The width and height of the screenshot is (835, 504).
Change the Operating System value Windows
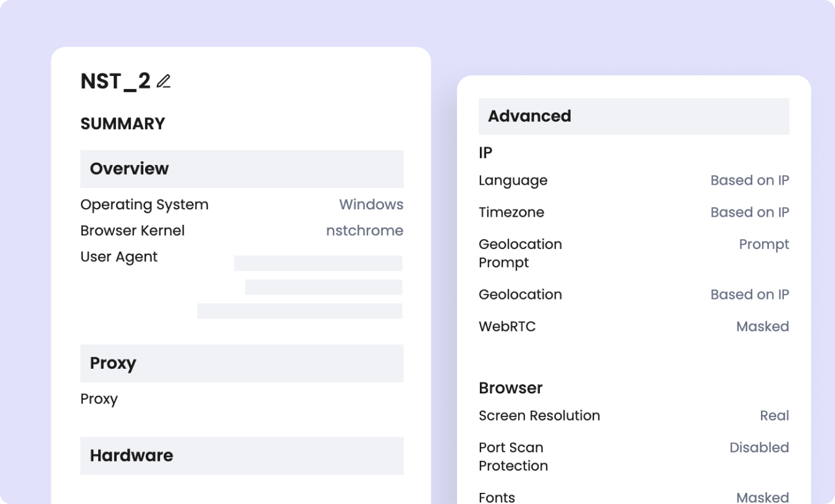tap(371, 204)
